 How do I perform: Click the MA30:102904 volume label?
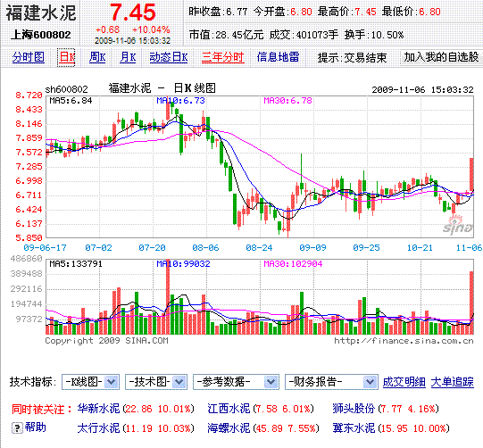tap(293, 264)
